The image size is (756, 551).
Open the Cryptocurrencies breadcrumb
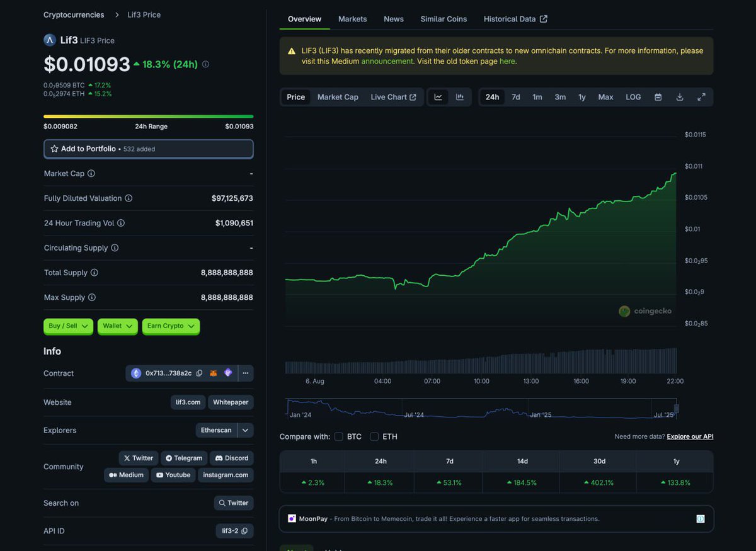(x=74, y=14)
